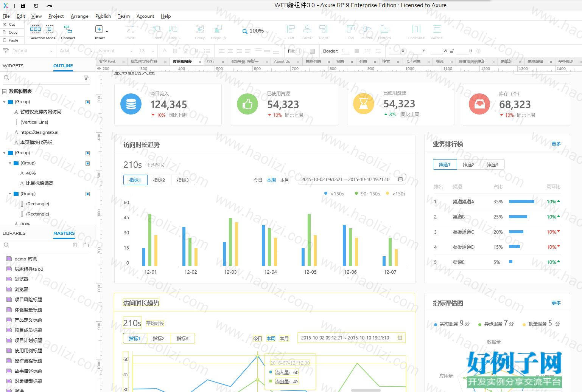The height and width of the screenshot is (392, 582).
Task: Align widgets Center horizontally
Action: [x=307, y=32]
